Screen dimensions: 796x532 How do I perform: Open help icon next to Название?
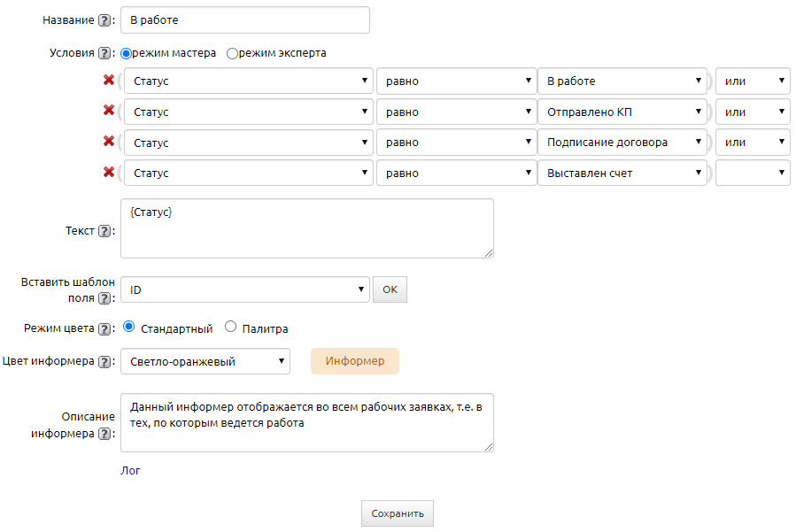104,20
